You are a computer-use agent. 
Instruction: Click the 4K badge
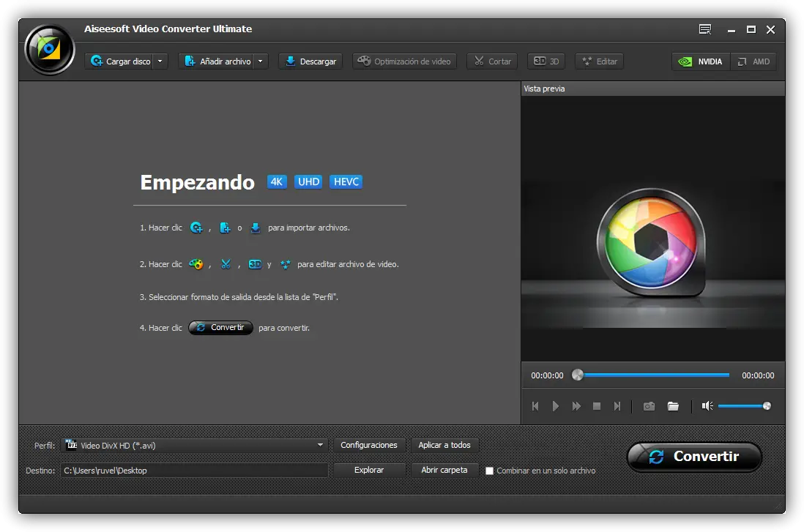(x=277, y=182)
